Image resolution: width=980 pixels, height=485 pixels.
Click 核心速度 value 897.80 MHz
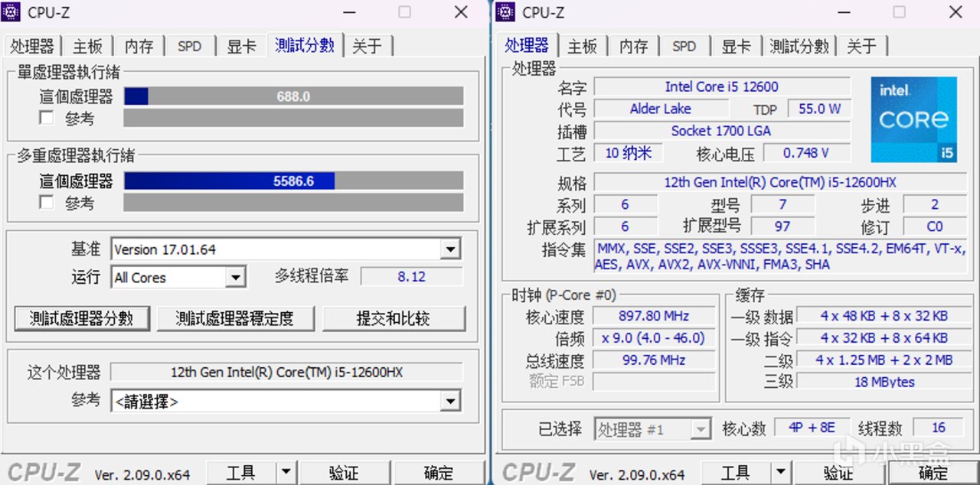(653, 316)
